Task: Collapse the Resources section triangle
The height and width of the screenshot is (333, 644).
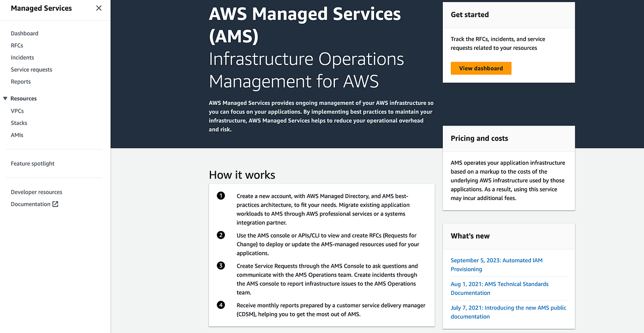Action: tap(6, 98)
